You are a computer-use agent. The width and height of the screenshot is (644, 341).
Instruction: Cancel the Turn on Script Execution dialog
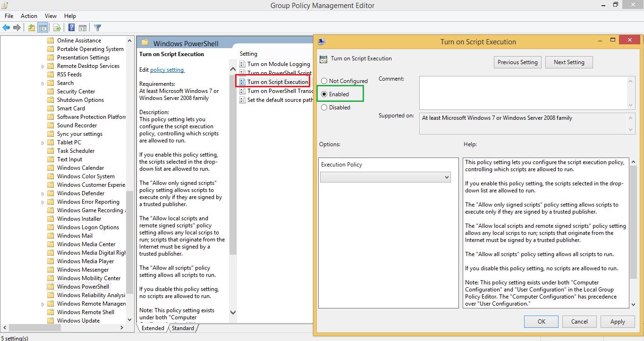[x=579, y=322]
